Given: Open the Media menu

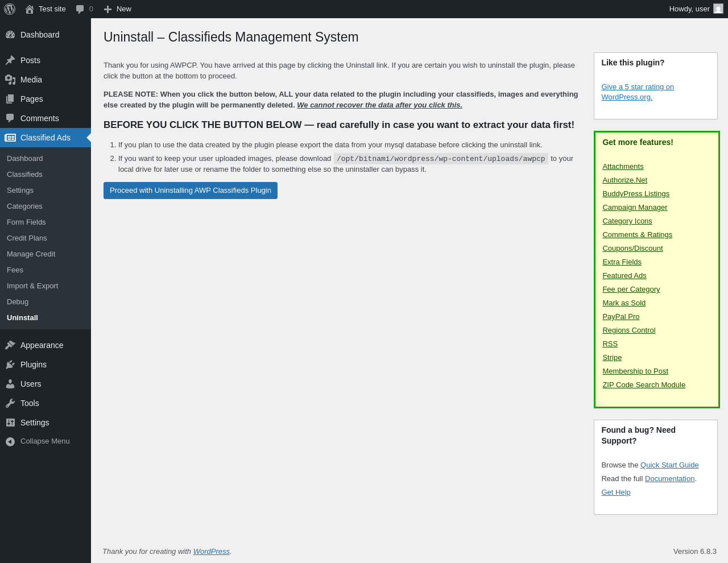Looking at the screenshot, I should pyautogui.click(x=45, y=80).
